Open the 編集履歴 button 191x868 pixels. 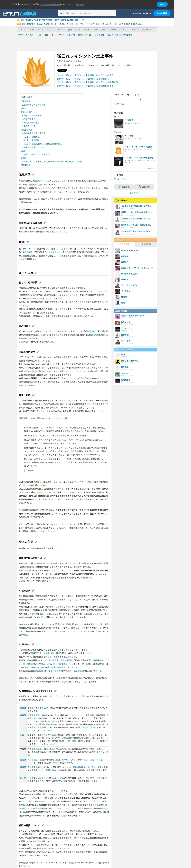[x=144, y=187]
